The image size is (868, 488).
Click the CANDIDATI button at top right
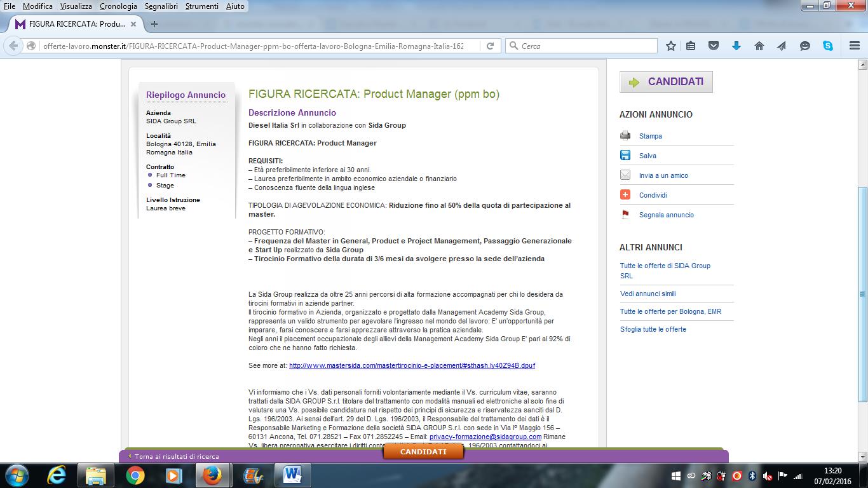666,82
